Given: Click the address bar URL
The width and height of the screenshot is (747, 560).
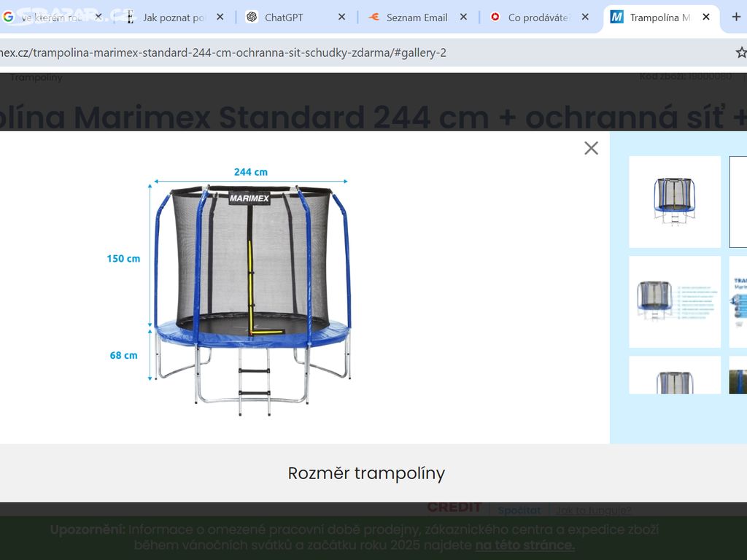Looking at the screenshot, I should [223, 52].
